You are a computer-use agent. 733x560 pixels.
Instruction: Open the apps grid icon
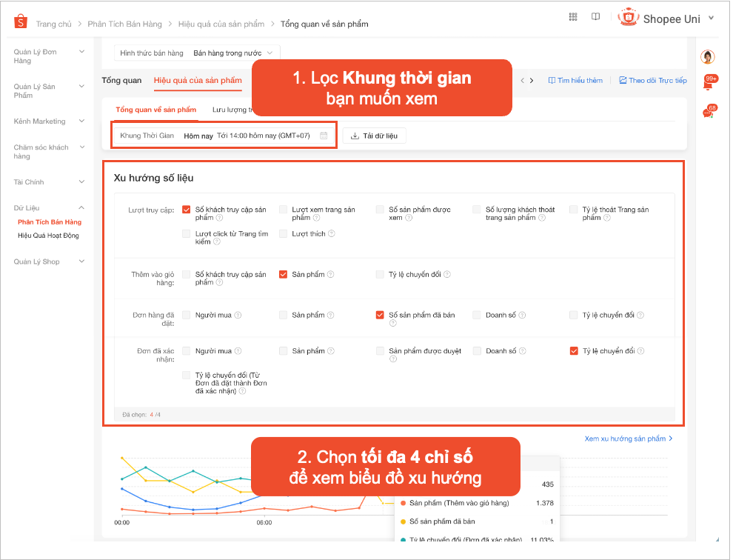coord(573,17)
